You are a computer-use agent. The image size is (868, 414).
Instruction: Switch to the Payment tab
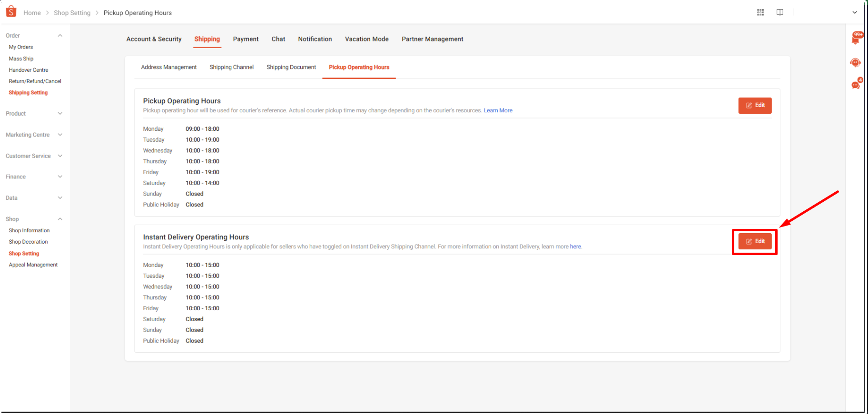tap(246, 39)
